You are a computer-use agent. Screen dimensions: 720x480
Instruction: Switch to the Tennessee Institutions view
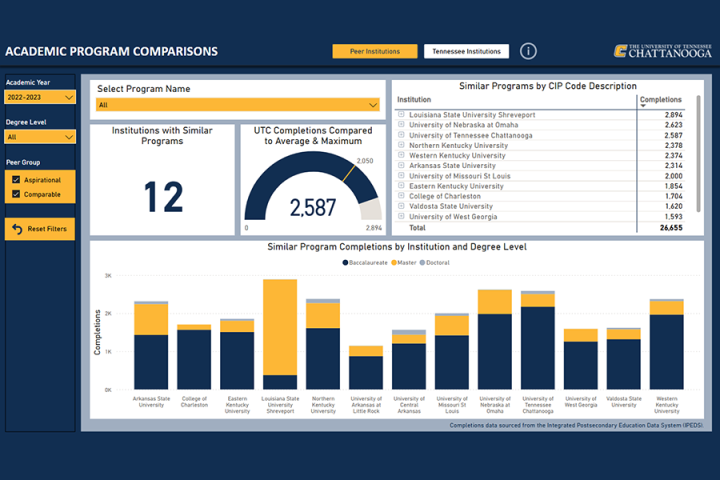point(466,51)
